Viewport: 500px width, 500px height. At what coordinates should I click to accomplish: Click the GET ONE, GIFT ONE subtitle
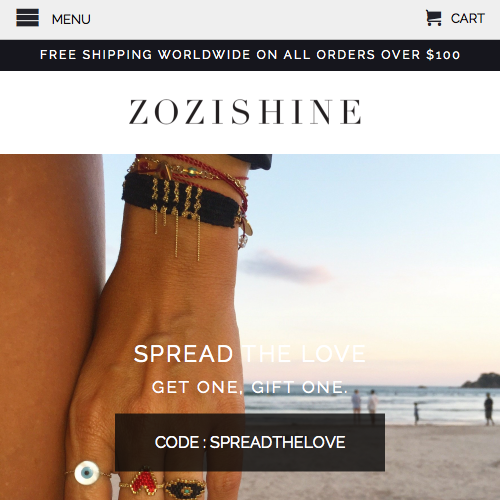(250, 387)
